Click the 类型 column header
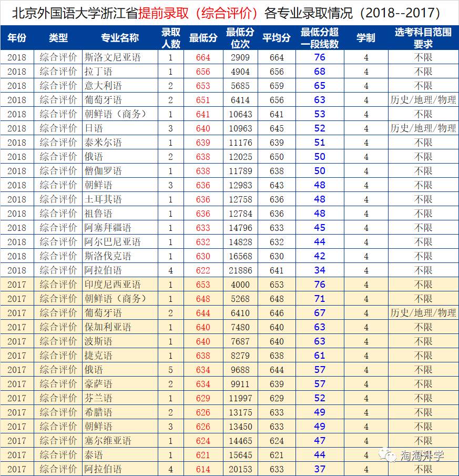Viewport: 459px width, 476px height. tap(58, 38)
